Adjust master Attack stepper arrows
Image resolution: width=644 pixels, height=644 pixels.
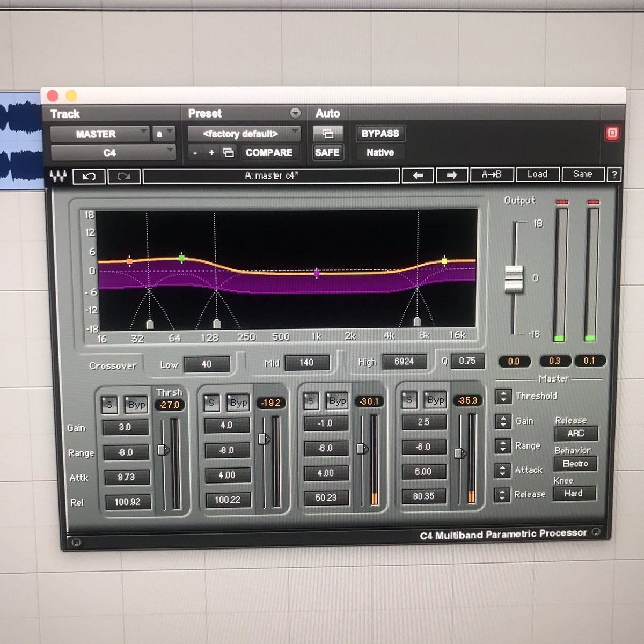pyautogui.click(x=502, y=471)
